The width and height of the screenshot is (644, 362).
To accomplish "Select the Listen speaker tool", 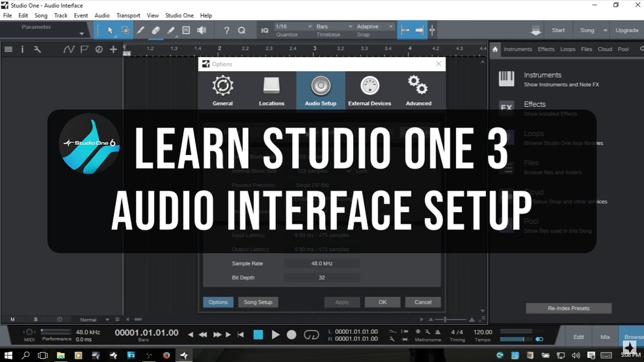I will 201,30.
